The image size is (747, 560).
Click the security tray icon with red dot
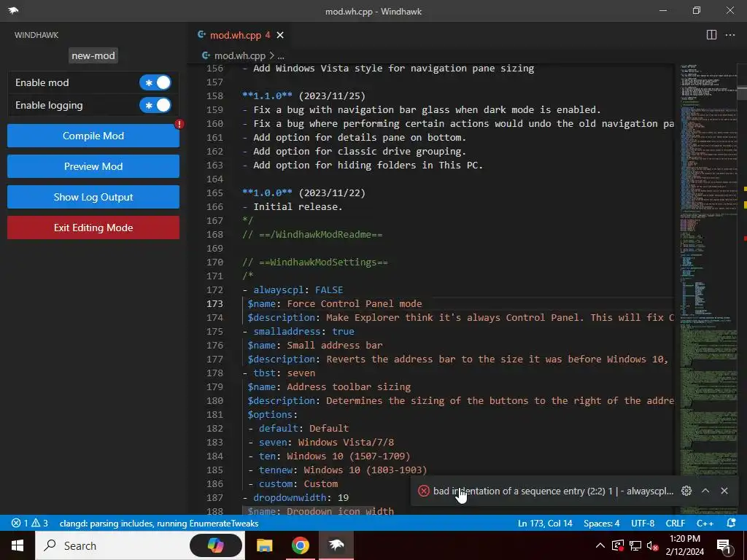[x=618, y=545]
